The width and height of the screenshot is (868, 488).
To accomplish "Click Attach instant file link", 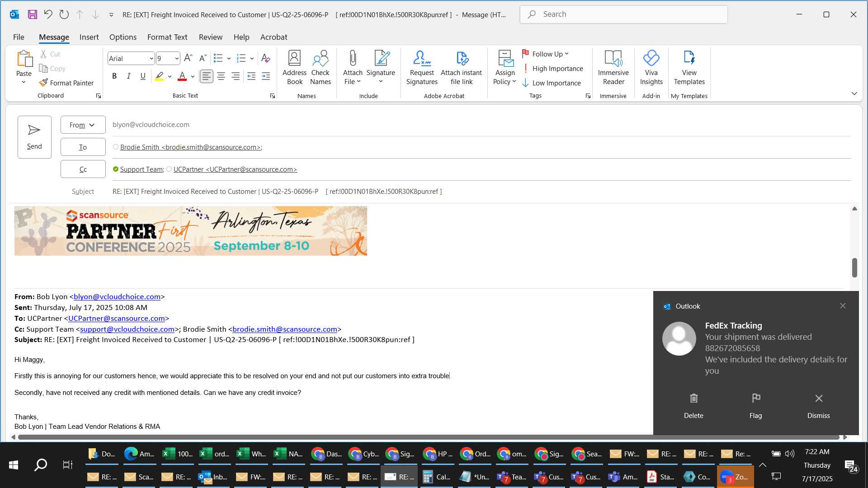I will pyautogui.click(x=462, y=68).
